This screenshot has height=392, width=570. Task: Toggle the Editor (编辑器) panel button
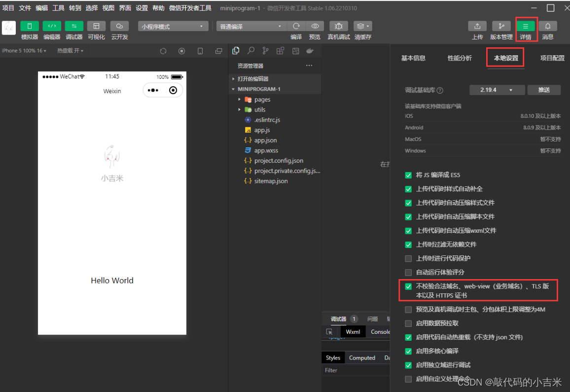point(52,26)
